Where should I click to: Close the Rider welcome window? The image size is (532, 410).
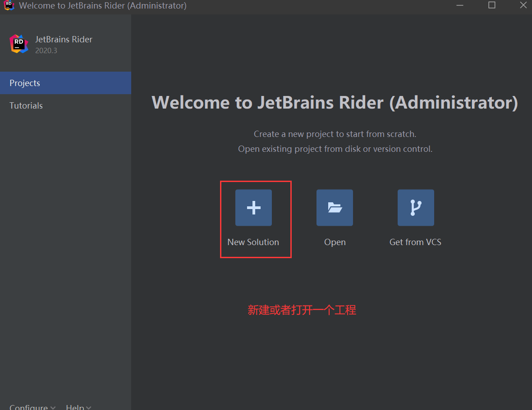523,5
